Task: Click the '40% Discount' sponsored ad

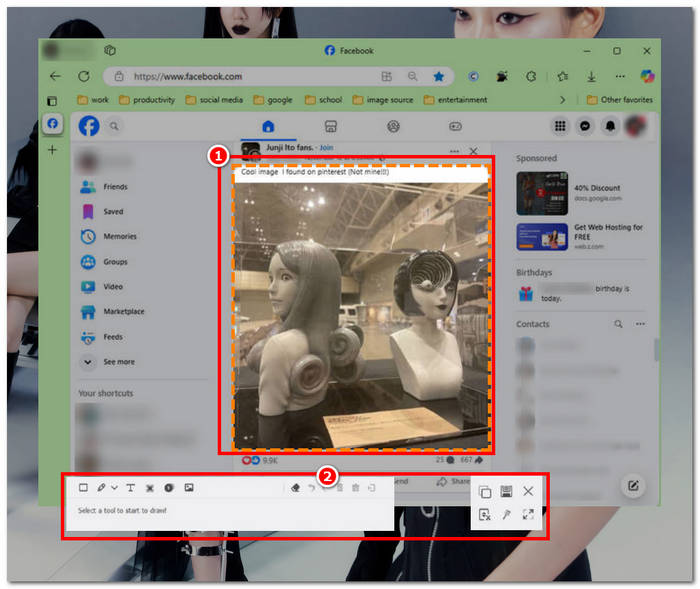Action: pos(580,193)
